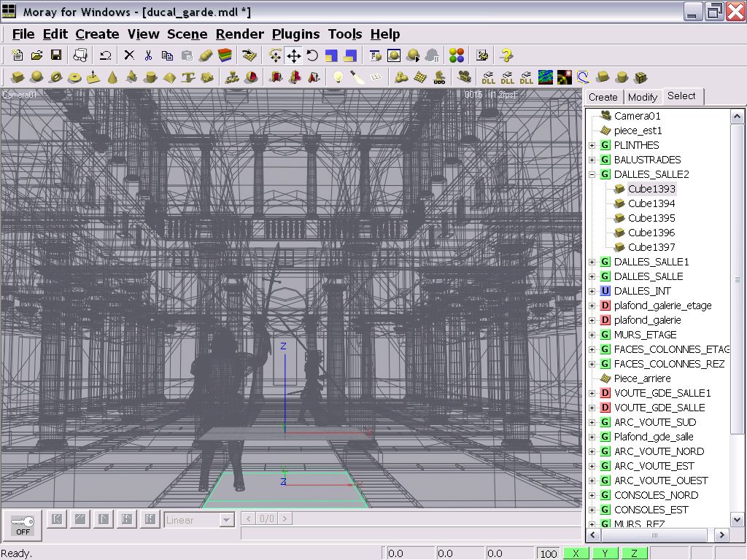Viewport: 747px width, 560px height.
Task: Toggle the green Z axis constraint
Action: [634, 553]
